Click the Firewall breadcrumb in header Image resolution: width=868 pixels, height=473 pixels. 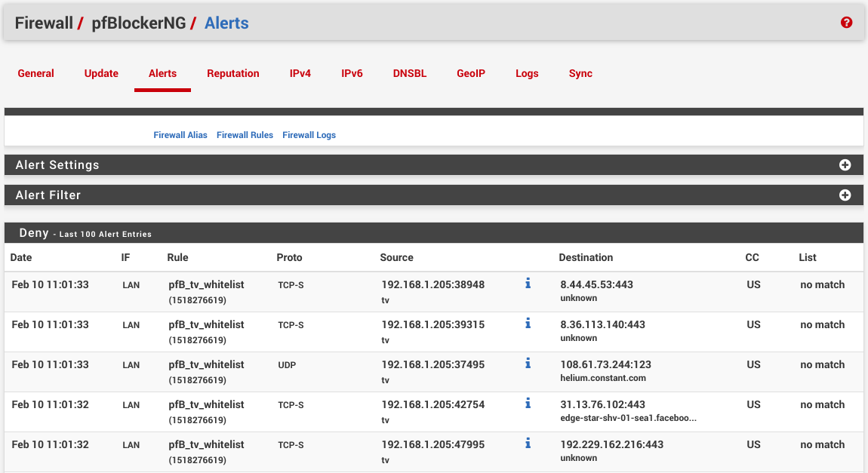pos(44,23)
